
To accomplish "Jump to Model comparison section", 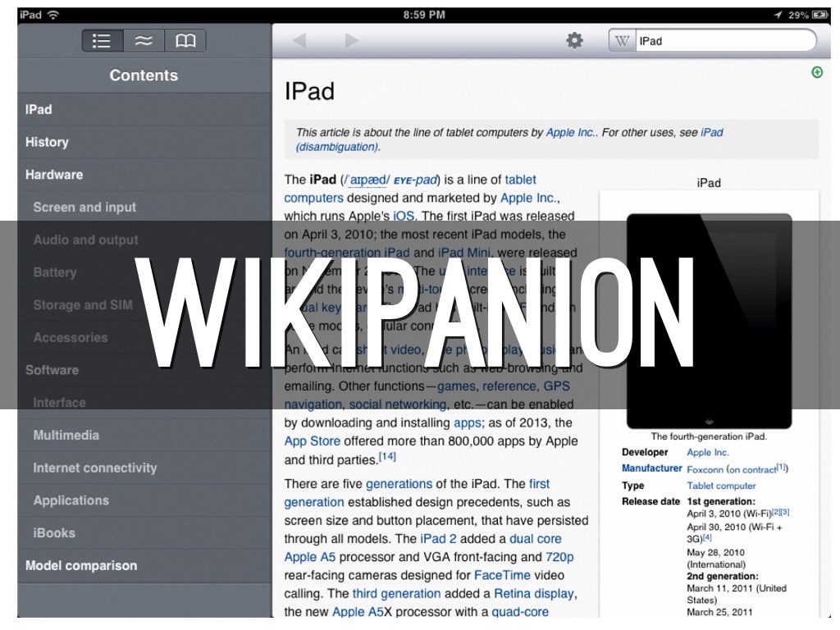I will [x=81, y=565].
